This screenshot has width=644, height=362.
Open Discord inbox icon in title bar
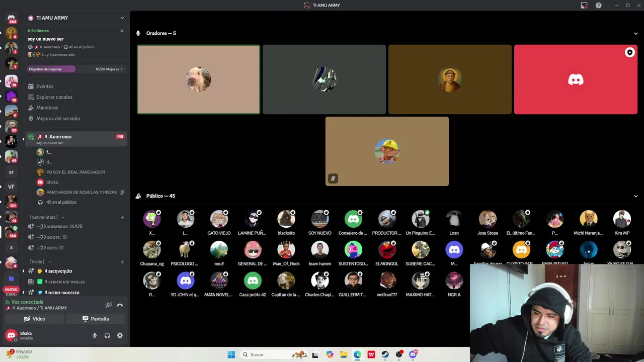tap(584, 5)
